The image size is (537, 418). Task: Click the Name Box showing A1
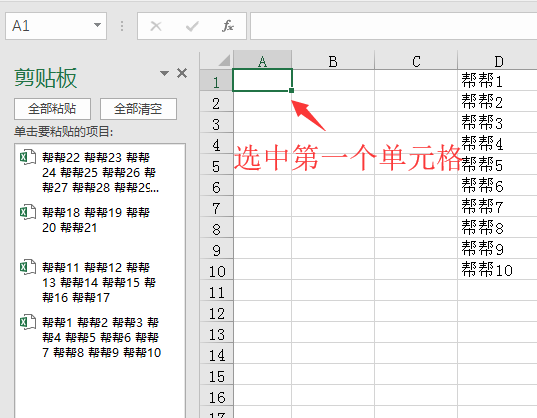pyautogui.click(x=56, y=26)
